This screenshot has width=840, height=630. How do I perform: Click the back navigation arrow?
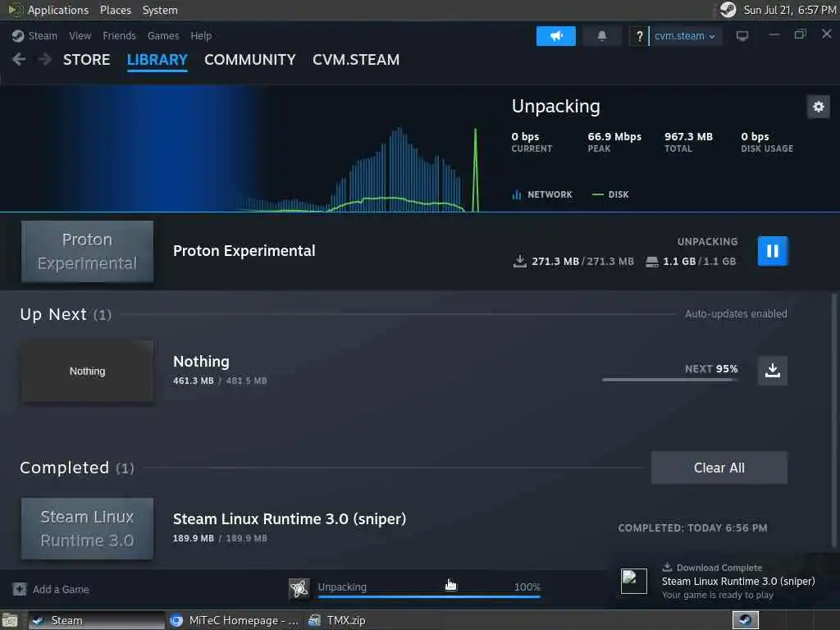tap(19, 59)
